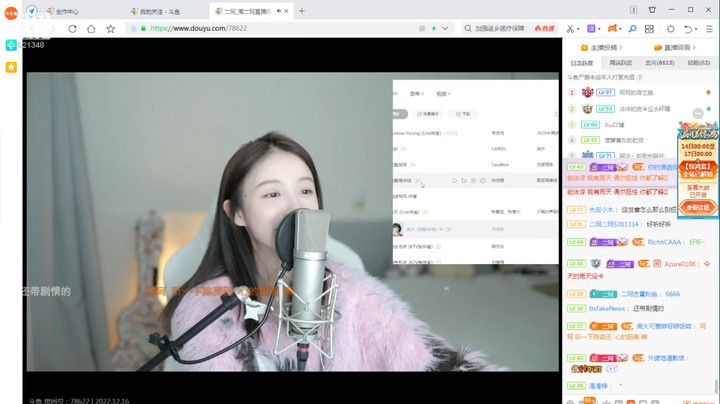720x404 pixels.
Task: Go forward to the next page
Action: click(x=52, y=28)
